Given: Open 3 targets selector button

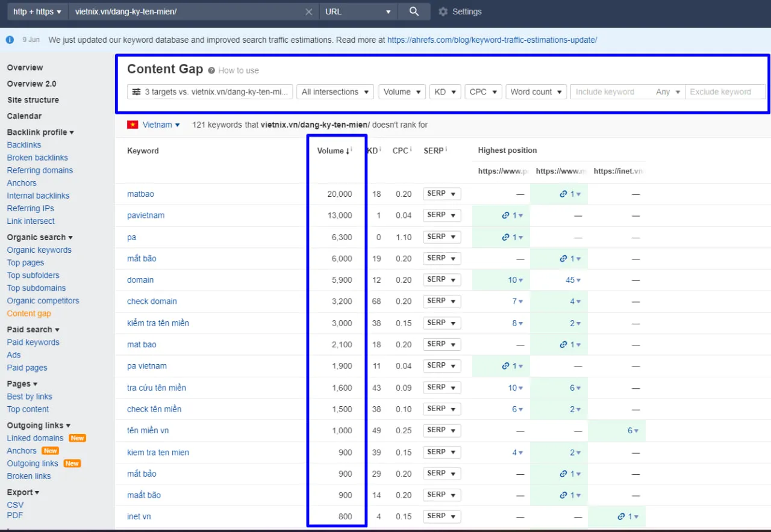Looking at the screenshot, I should pyautogui.click(x=210, y=91).
